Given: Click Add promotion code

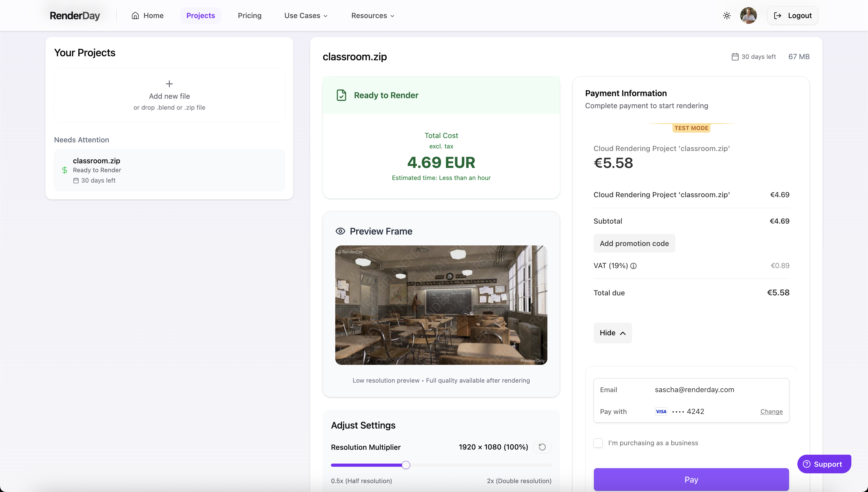Looking at the screenshot, I should (634, 243).
